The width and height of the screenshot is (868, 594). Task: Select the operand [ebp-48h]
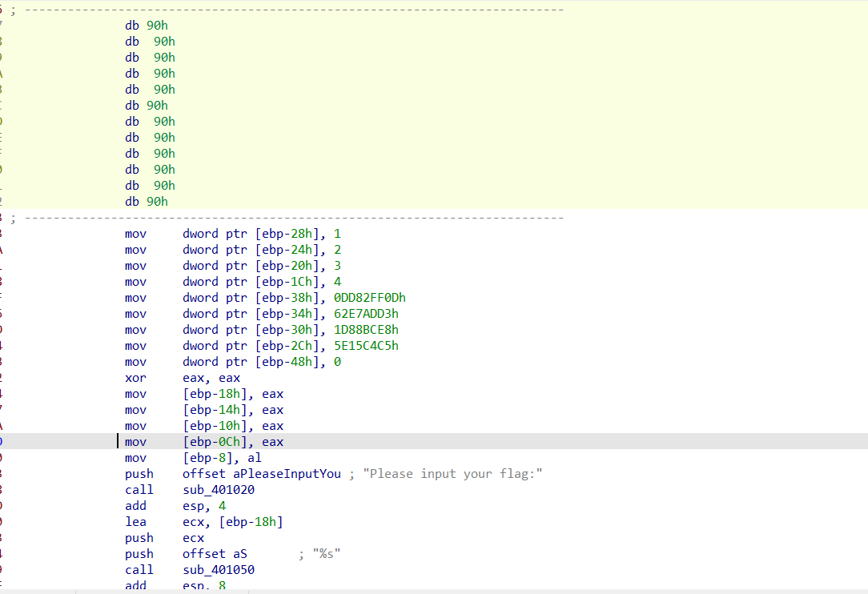(287, 363)
